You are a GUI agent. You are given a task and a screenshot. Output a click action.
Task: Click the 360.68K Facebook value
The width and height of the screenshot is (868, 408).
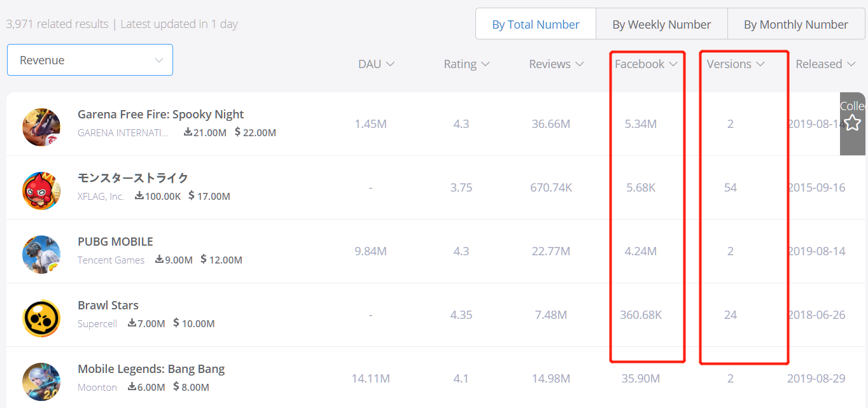tap(641, 314)
